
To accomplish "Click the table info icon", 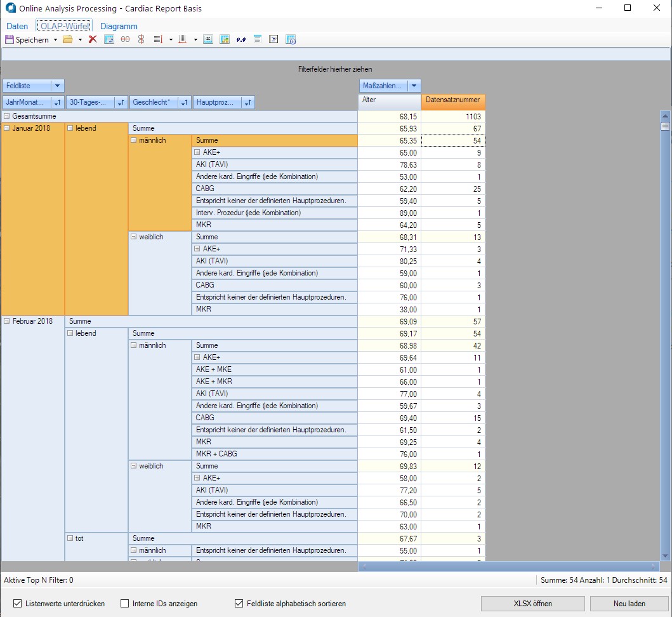I will pyautogui.click(x=291, y=39).
